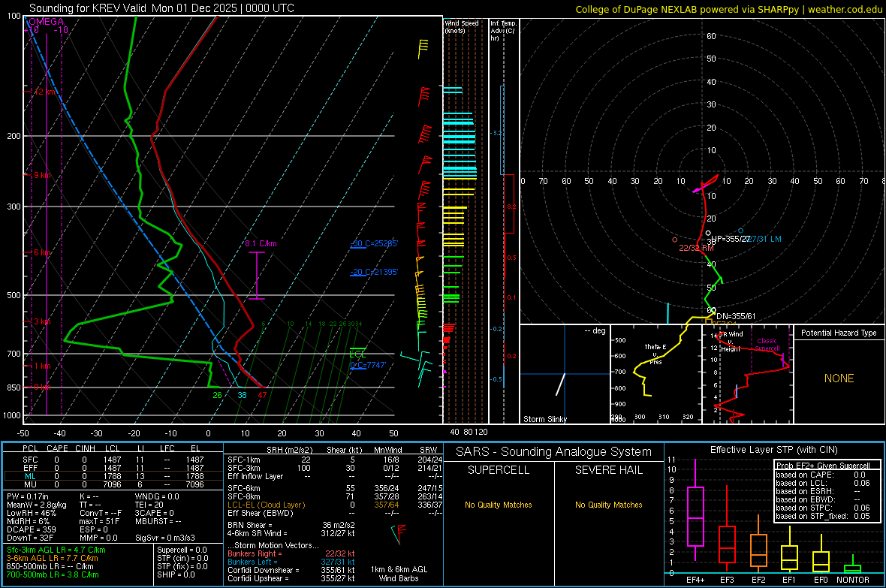The image size is (886, 588).
Task: Click the Sfc-3km AGL LR = 4.7 C/km line
Action: tap(56, 550)
